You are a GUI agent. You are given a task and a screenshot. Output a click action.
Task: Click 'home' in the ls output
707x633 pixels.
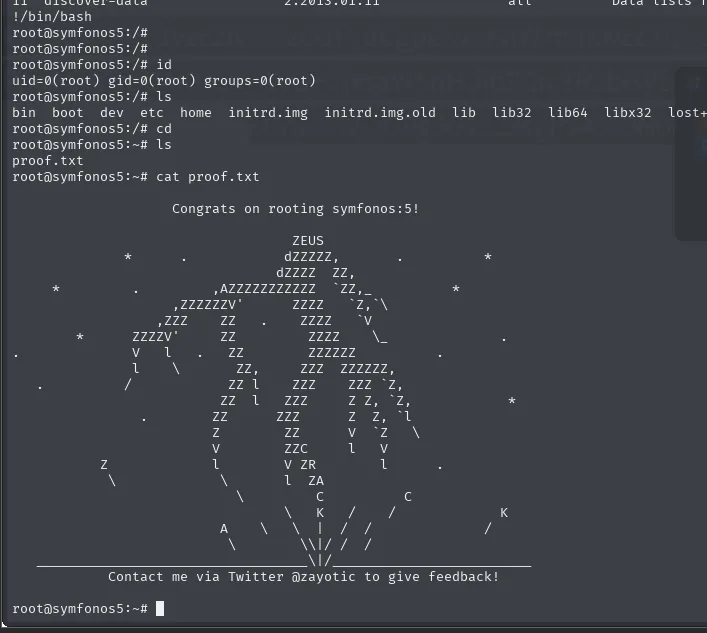click(x=196, y=113)
